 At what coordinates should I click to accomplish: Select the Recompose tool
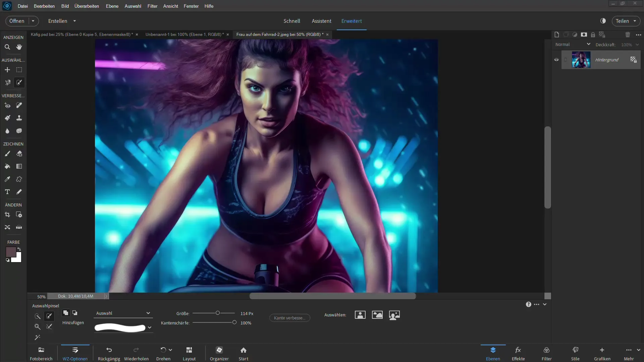[19, 215]
